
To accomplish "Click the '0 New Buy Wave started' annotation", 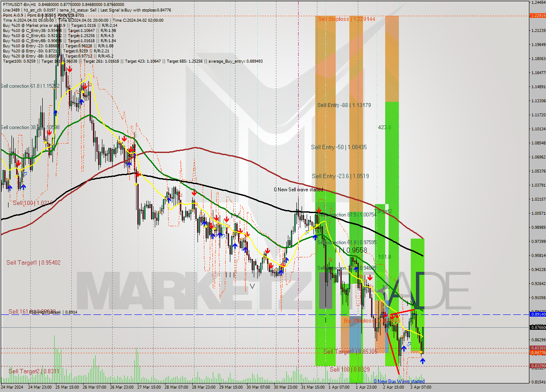I will click(399, 381).
